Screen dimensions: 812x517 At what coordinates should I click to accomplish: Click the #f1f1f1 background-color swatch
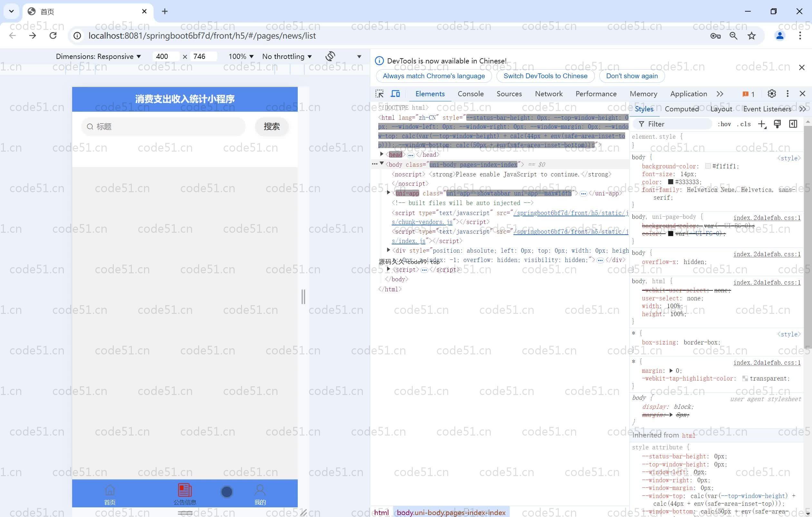tap(708, 166)
